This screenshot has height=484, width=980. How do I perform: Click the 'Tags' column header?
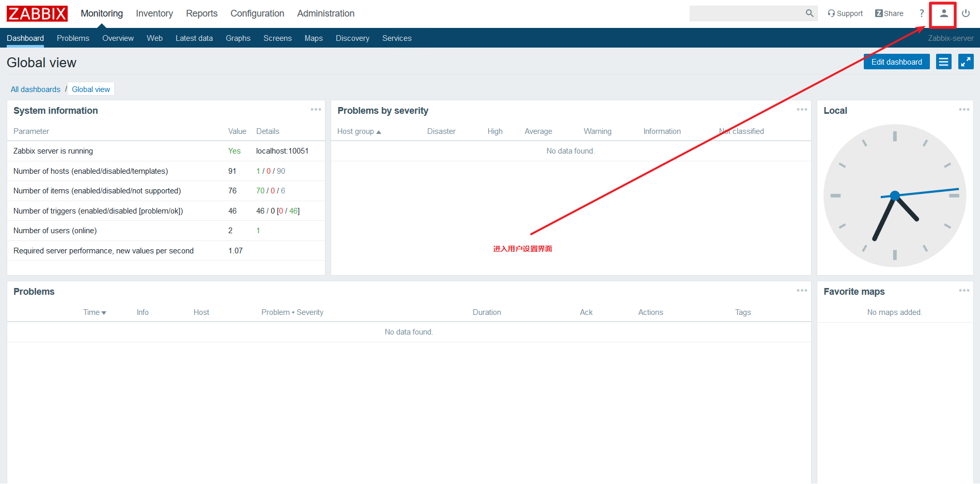743,312
